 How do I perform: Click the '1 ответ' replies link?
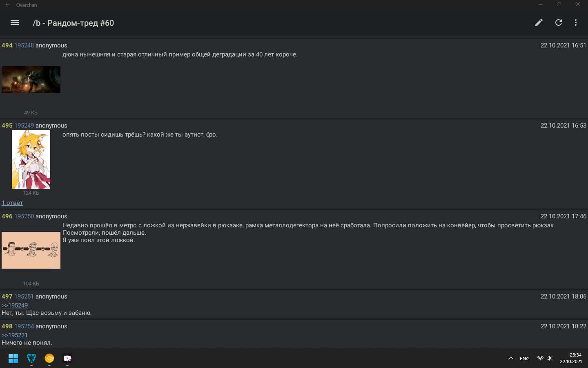coord(12,203)
